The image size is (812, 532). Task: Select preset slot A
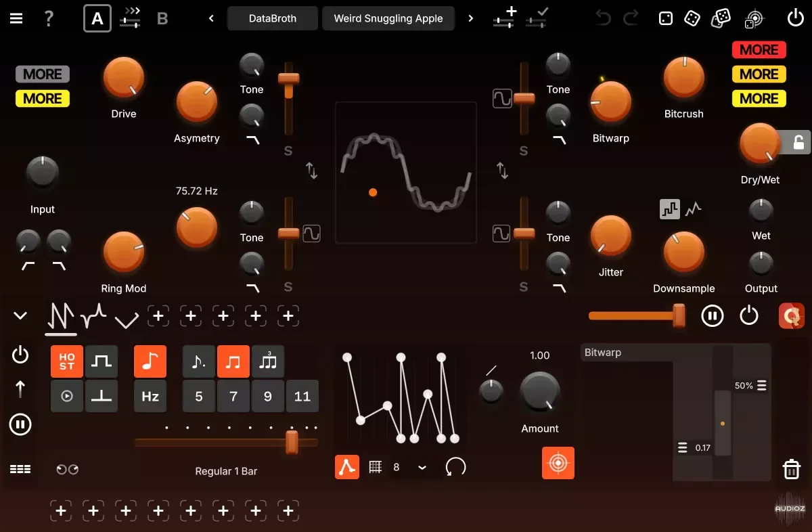[97, 18]
